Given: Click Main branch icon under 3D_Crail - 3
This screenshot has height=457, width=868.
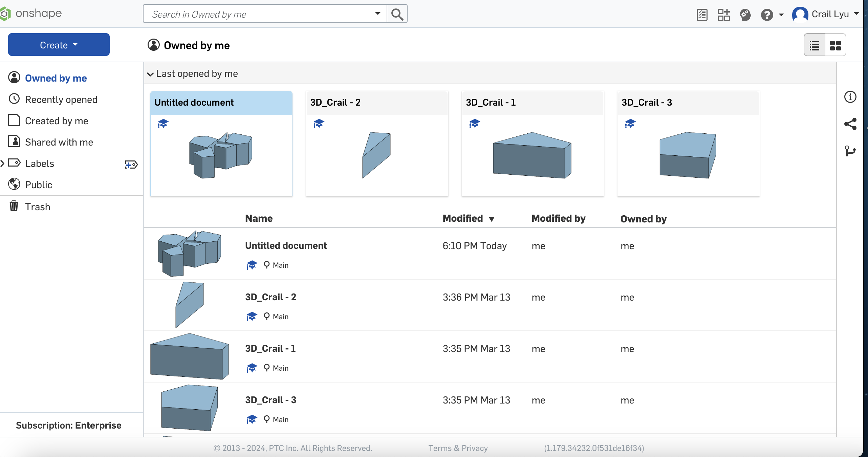Looking at the screenshot, I should click(267, 419).
